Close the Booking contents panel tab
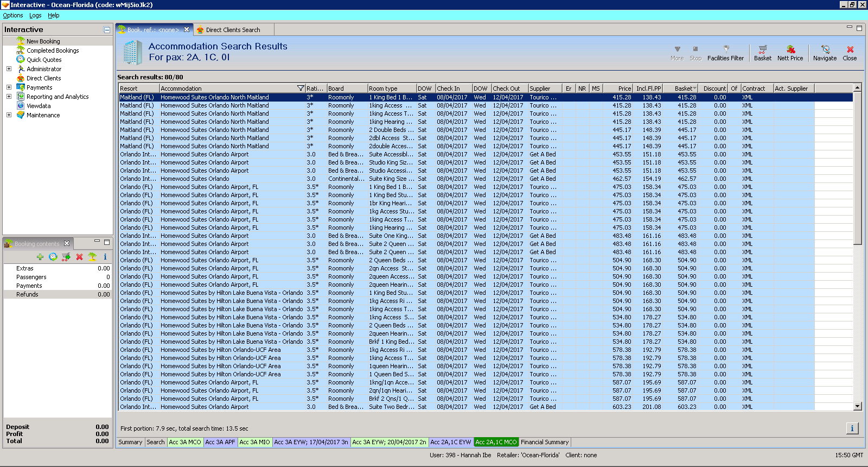Screen dimensions: 868x467 coord(67,243)
